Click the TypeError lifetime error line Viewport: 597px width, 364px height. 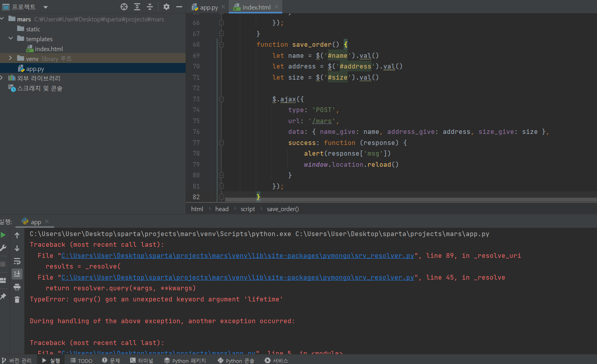[x=156, y=299]
